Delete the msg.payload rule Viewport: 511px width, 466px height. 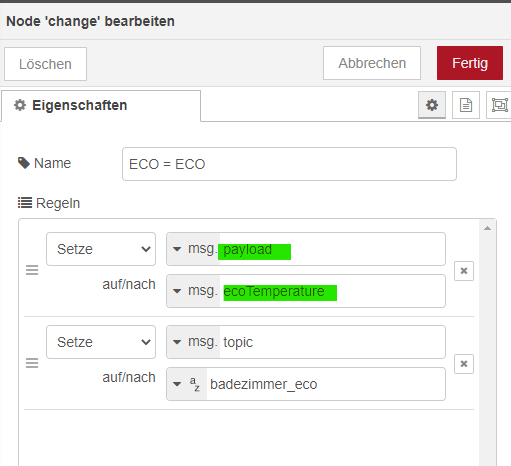click(x=464, y=271)
